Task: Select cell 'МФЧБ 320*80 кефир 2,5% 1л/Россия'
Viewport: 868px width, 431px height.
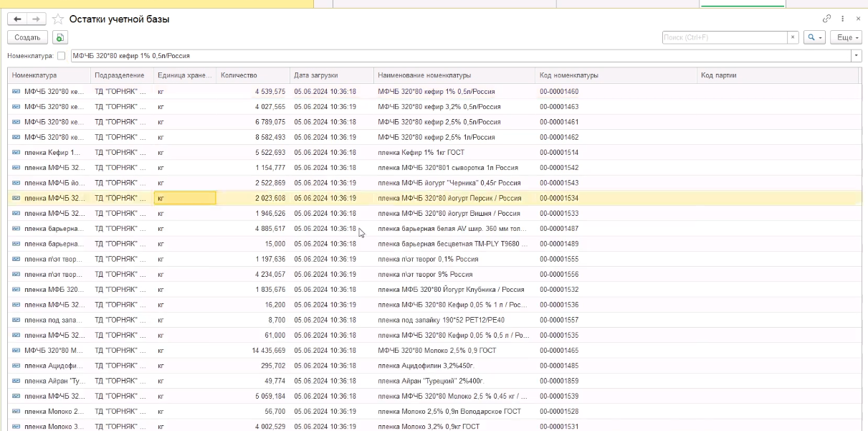Action: pyautogui.click(x=454, y=137)
